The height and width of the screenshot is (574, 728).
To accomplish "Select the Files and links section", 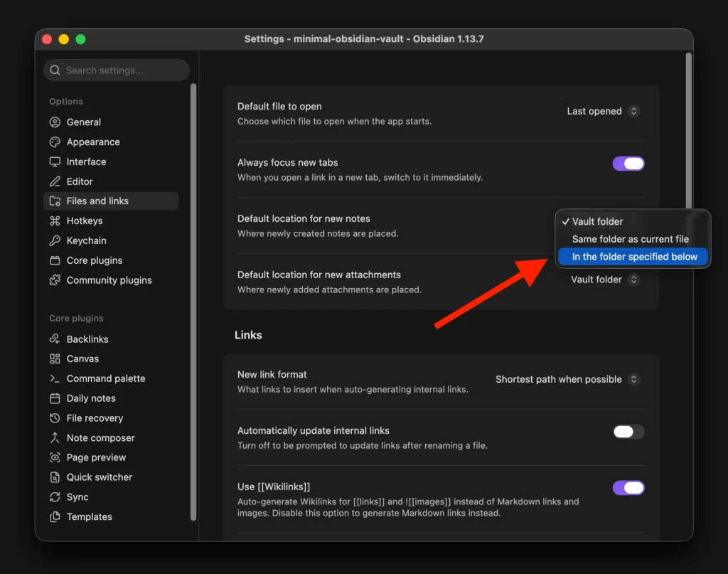I will point(111,201).
